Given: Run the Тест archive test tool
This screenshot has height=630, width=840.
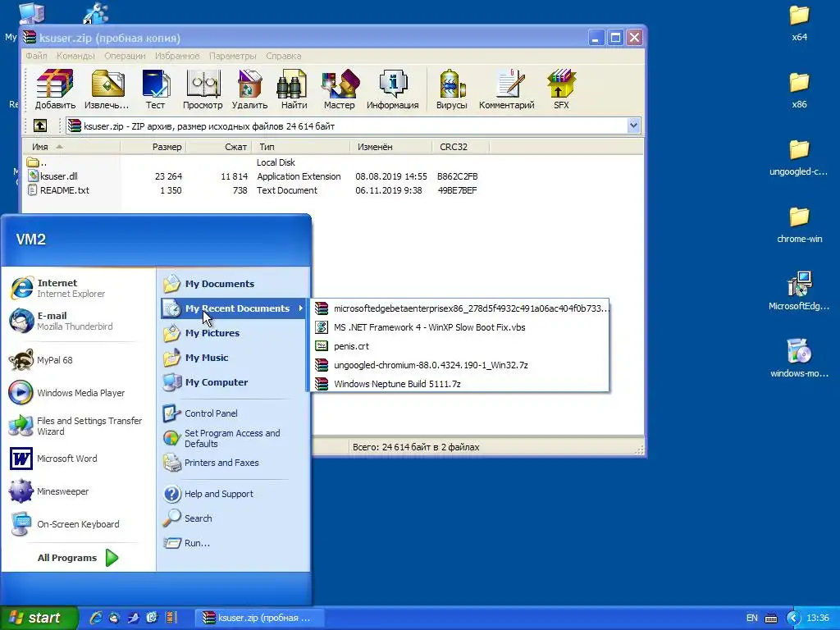Looking at the screenshot, I should [x=155, y=89].
